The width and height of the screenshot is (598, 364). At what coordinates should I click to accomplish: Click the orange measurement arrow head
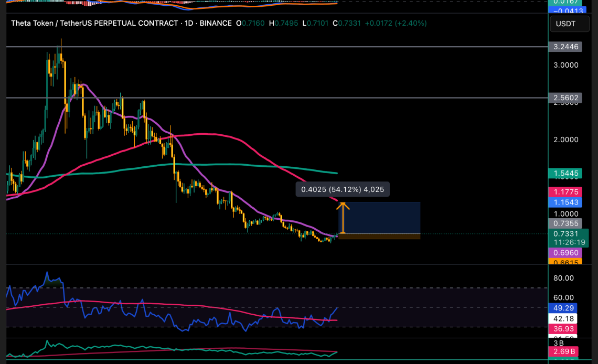point(343,205)
